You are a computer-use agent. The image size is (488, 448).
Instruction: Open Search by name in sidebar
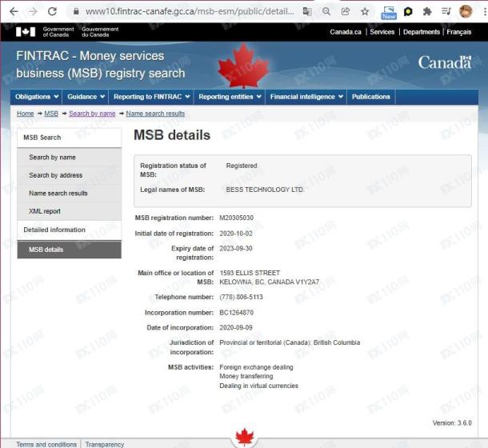click(69, 158)
